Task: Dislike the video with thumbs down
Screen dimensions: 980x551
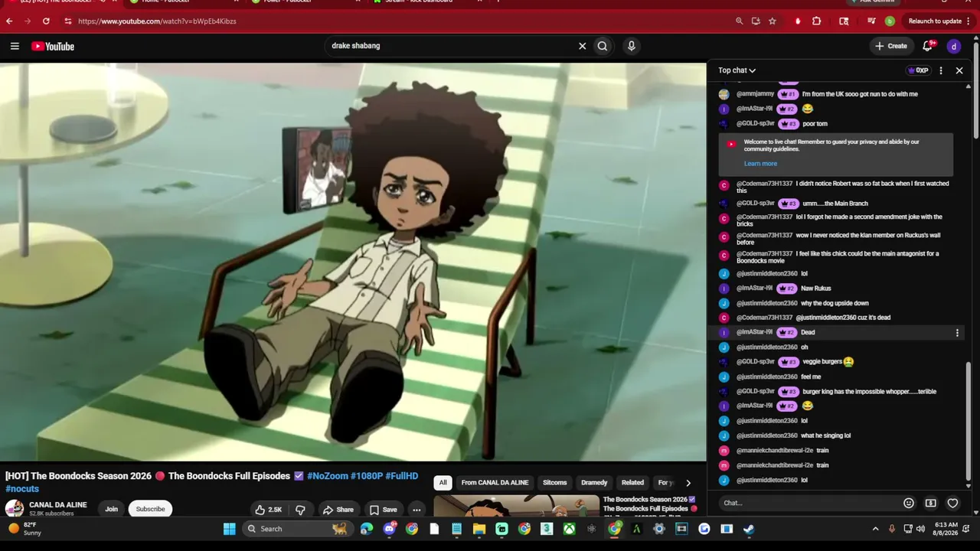Action: point(301,510)
